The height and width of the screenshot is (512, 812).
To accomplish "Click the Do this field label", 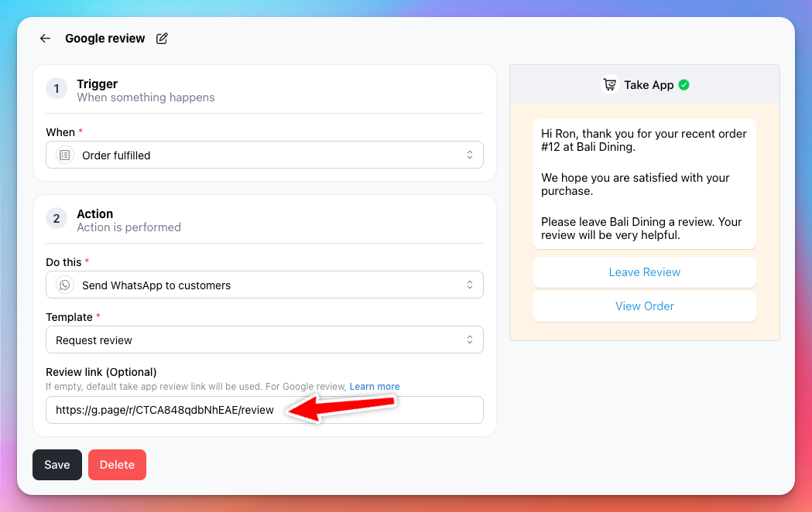I will (x=63, y=262).
